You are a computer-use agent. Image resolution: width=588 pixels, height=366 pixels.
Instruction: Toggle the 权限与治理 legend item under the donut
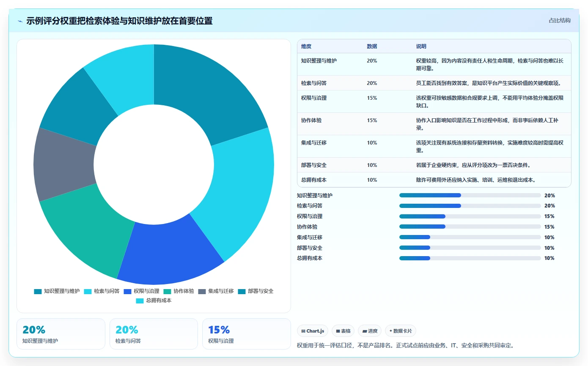pos(141,291)
